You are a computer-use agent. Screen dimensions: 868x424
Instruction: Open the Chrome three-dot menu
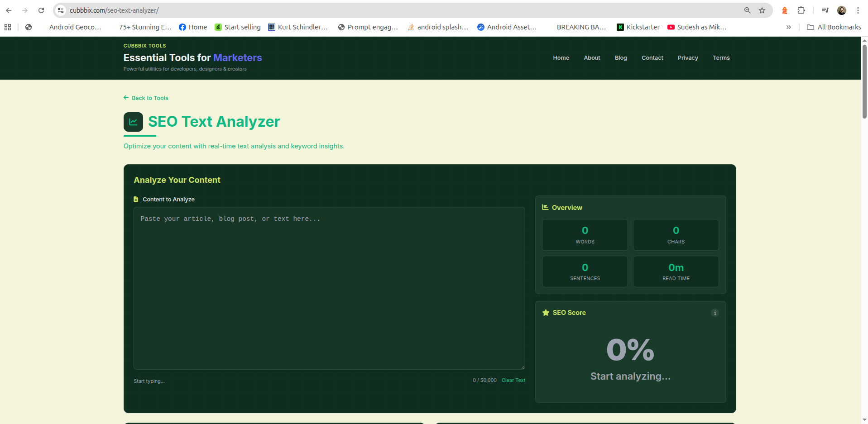click(858, 10)
